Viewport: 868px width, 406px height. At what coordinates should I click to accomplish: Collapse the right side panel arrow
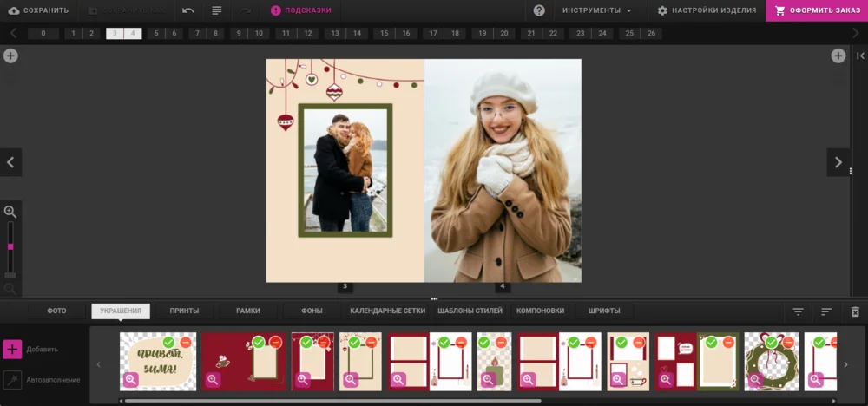tap(860, 56)
